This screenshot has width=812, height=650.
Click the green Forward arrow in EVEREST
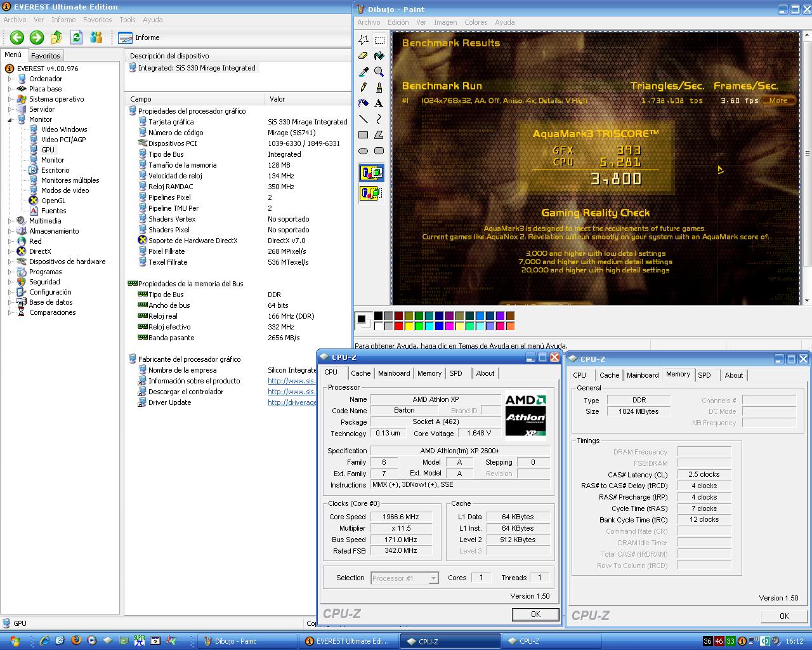click(x=37, y=37)
